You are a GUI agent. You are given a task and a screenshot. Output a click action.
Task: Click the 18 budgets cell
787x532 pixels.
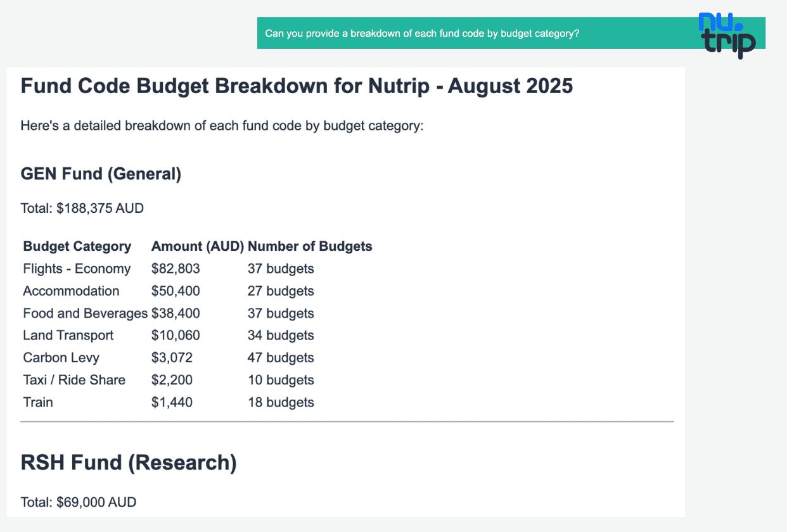click(281, 402)
